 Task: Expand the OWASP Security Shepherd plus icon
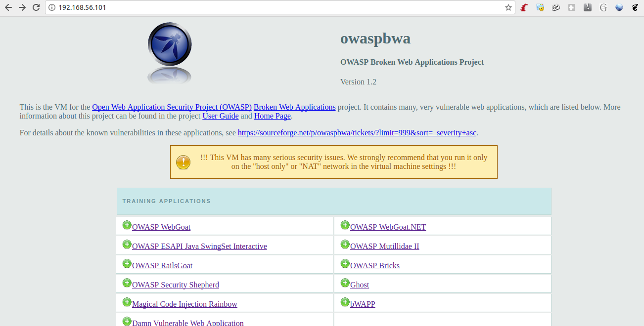pos(127,283)
